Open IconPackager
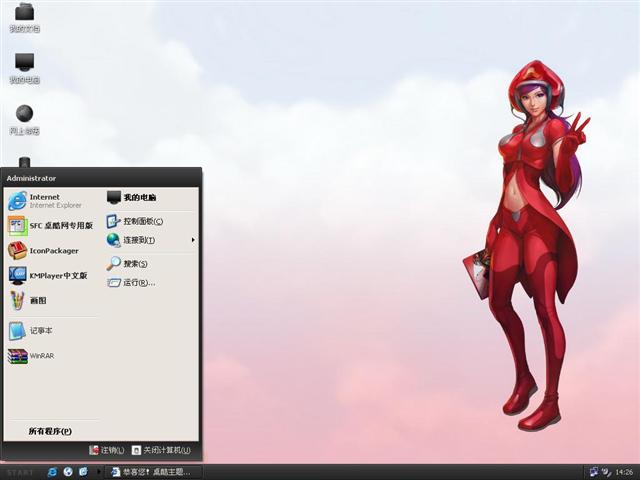Viewport: 640px width, 480px height. (52, 251)
